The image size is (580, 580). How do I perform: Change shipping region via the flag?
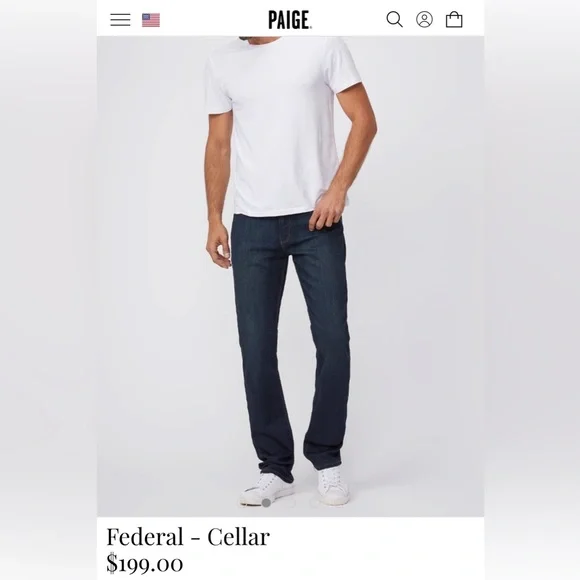tap(151, 20)
